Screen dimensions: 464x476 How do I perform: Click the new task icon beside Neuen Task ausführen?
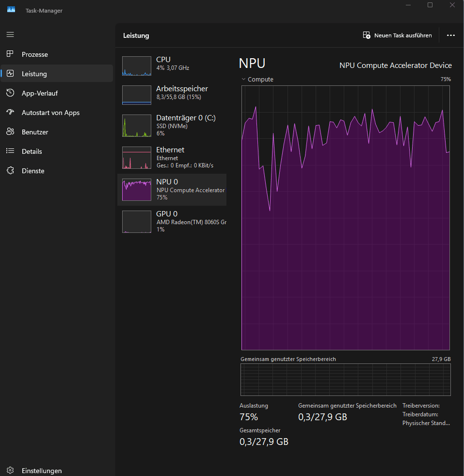coord(367,35)
